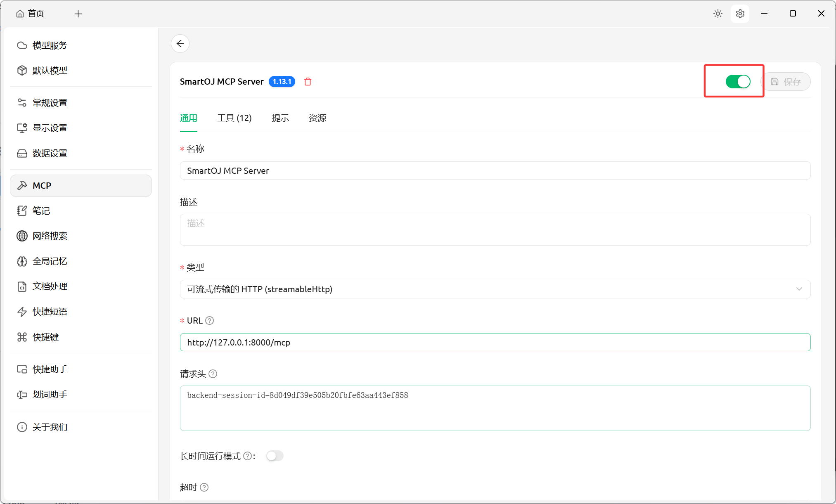Click the command icon beside 快捷键
Image resolution: width=836 pixels, height=504 pixels.
[x=22, y=337]
